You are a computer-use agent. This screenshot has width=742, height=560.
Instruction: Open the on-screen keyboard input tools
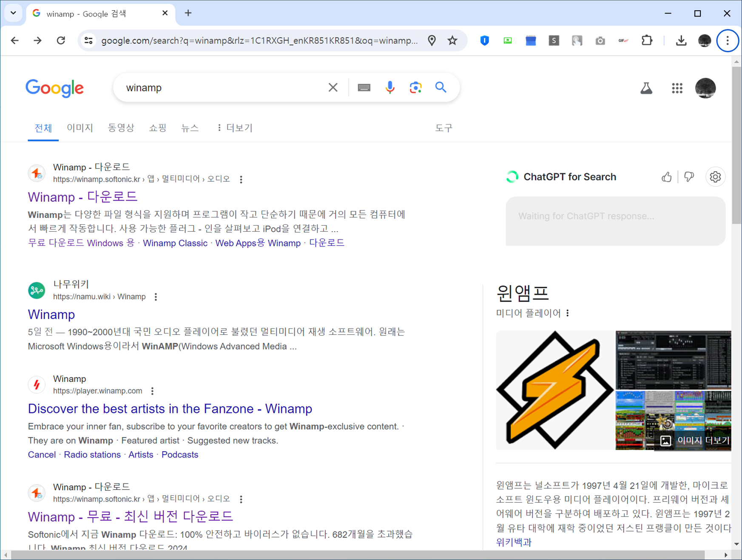(364, 88)
